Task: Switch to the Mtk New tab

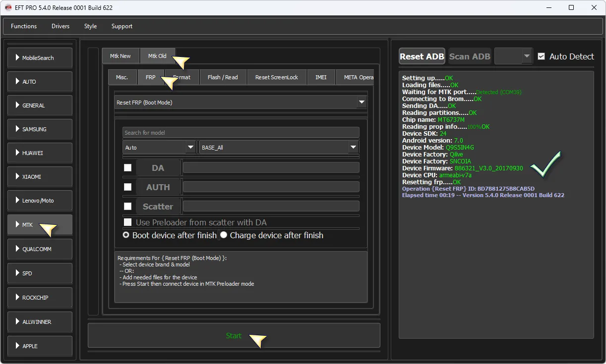Action: pyautogui.click(x=121, y=56)
